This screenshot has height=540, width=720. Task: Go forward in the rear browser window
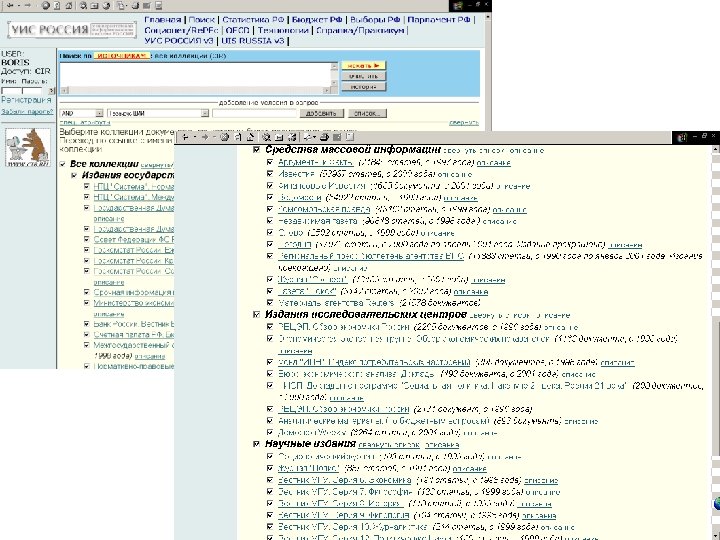point(27,6)
